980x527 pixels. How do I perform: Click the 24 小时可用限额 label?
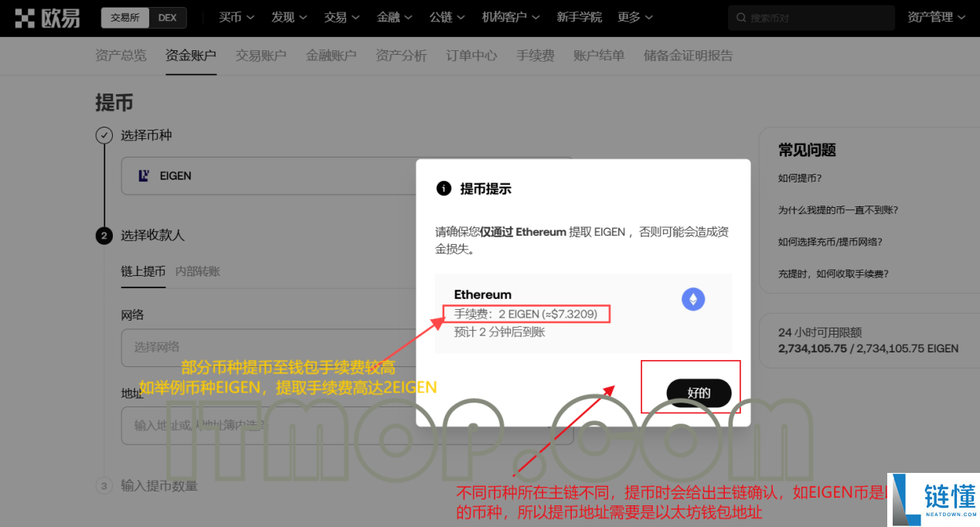pos(820,333)
